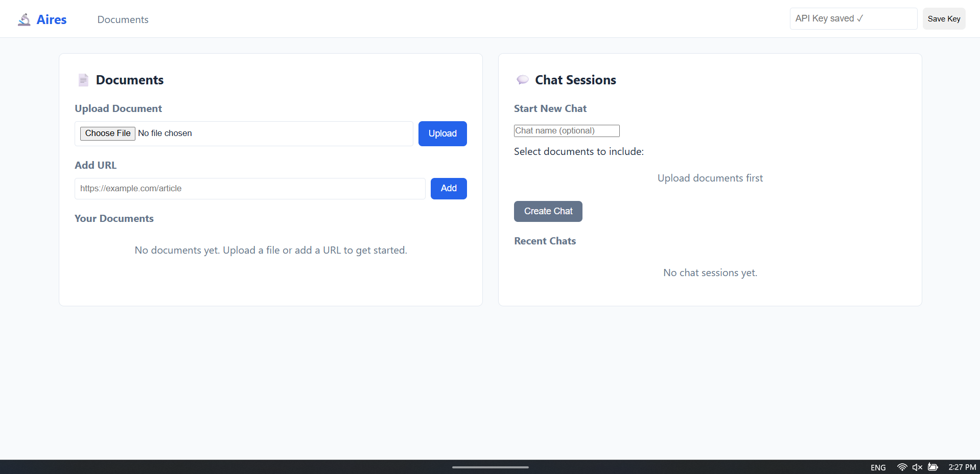
Task: Click the muted volume speaker icon
Action: (x=917, y=467)
